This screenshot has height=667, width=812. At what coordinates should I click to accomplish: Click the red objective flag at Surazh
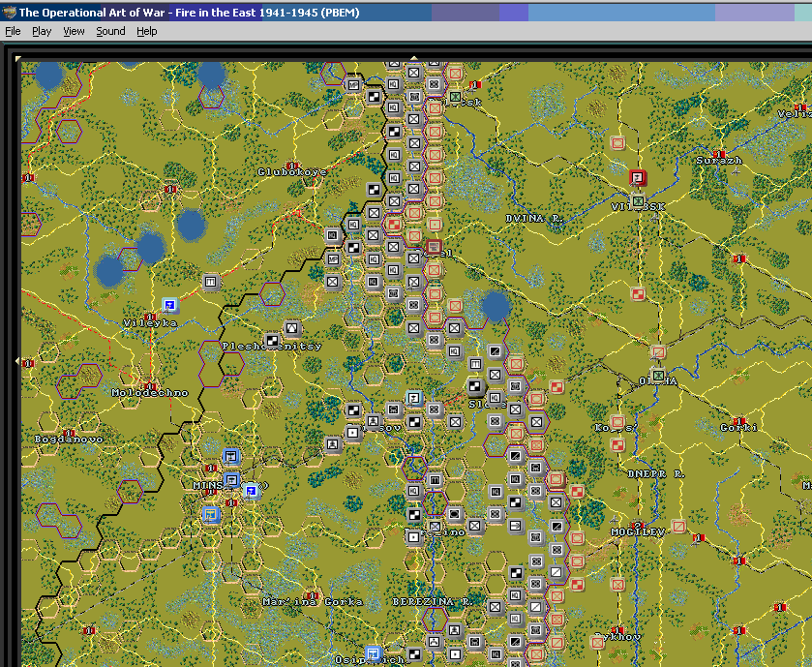[x=718, y=154]
